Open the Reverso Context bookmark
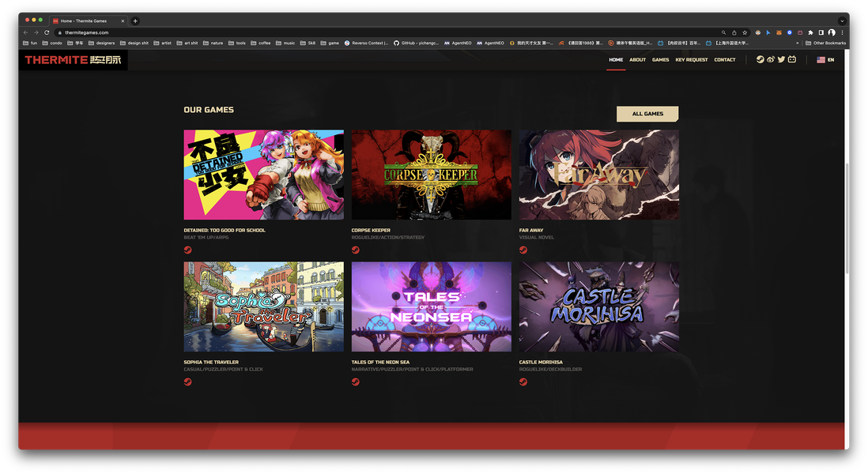 point(366,43)
